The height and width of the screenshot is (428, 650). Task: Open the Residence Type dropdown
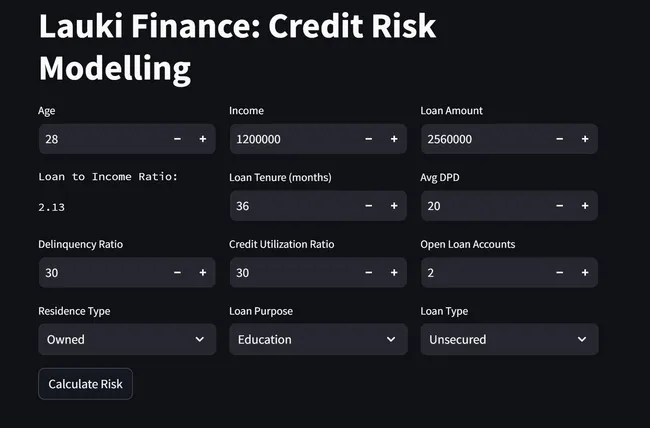coord(126,339)
